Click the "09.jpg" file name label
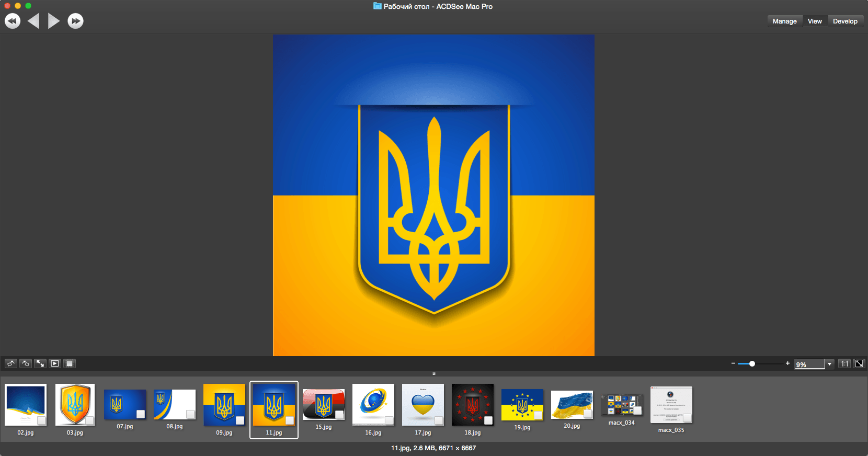 point(224,433)
